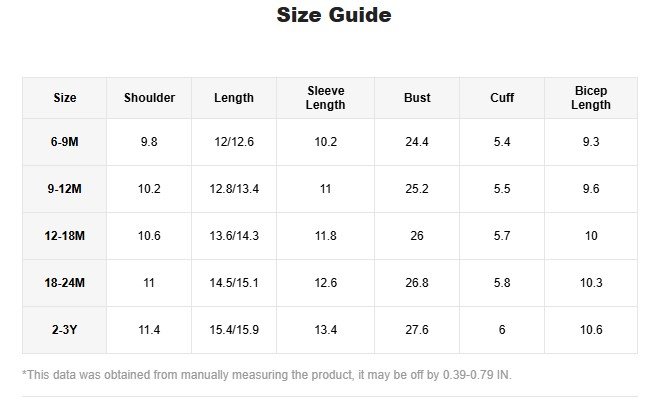Click the 18-24M size row label
Image resolution: width=656 pixels, height=404 pixels.
(65, 283)
